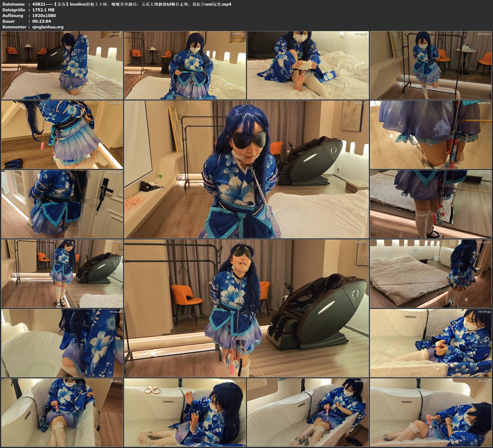493x448 pixels.
Task: Click the last thumbnail at 00:21:51
Action: coord(431,412)
